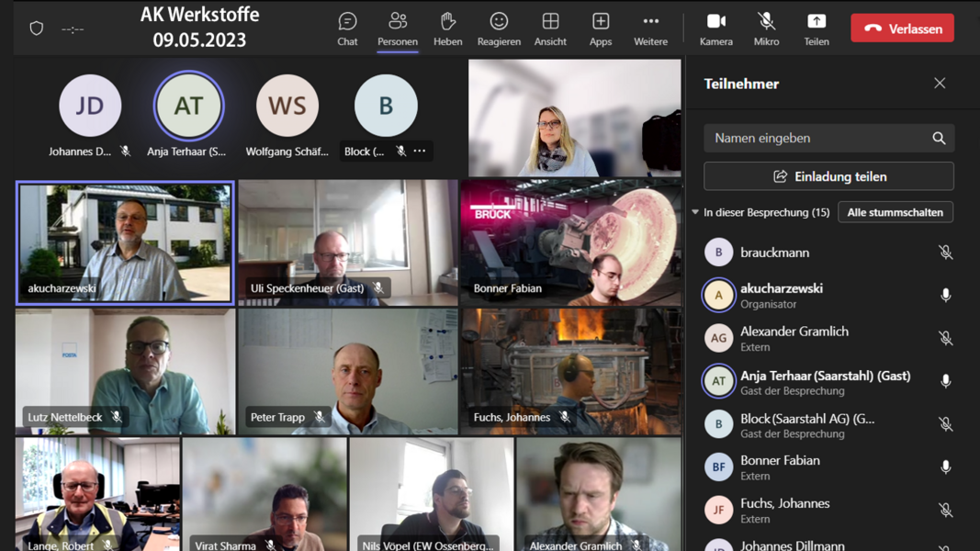Screen dimensions: 980x551
Task: Toggle the Kamera on or off
Action: tap(715, 28)
